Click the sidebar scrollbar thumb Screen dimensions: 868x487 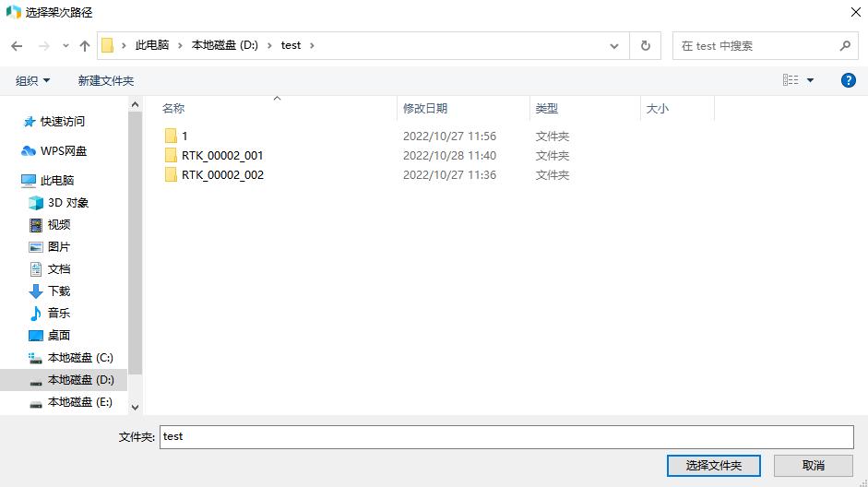pyautogui.click(x=135, y=243)
